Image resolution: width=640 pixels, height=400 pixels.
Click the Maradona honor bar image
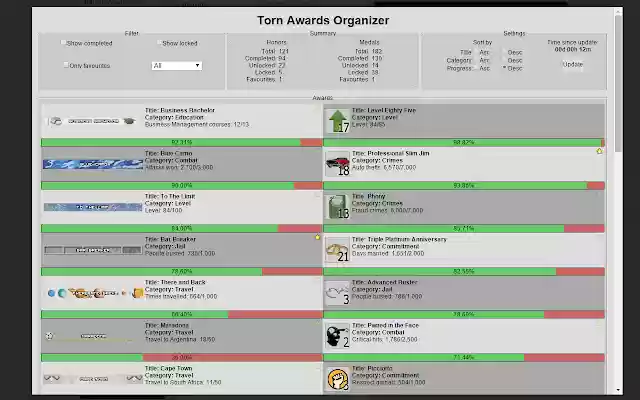pyautogui.click(x=93, y=336)
